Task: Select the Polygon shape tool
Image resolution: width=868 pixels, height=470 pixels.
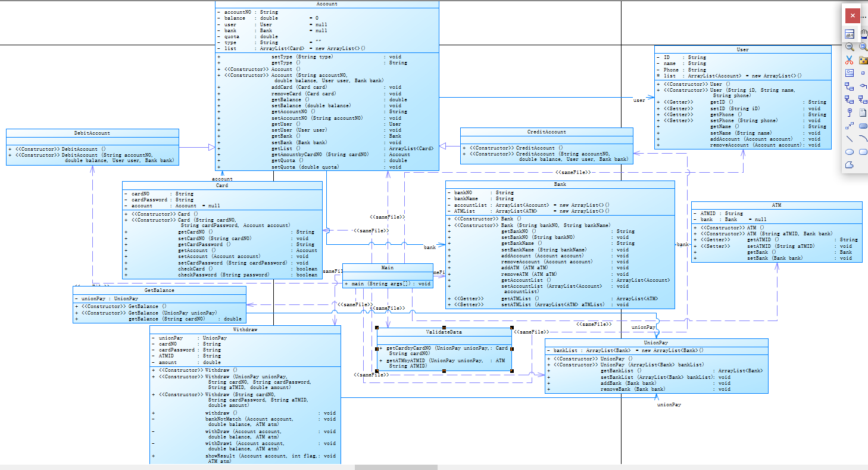Action: click(x=850, y=164)
